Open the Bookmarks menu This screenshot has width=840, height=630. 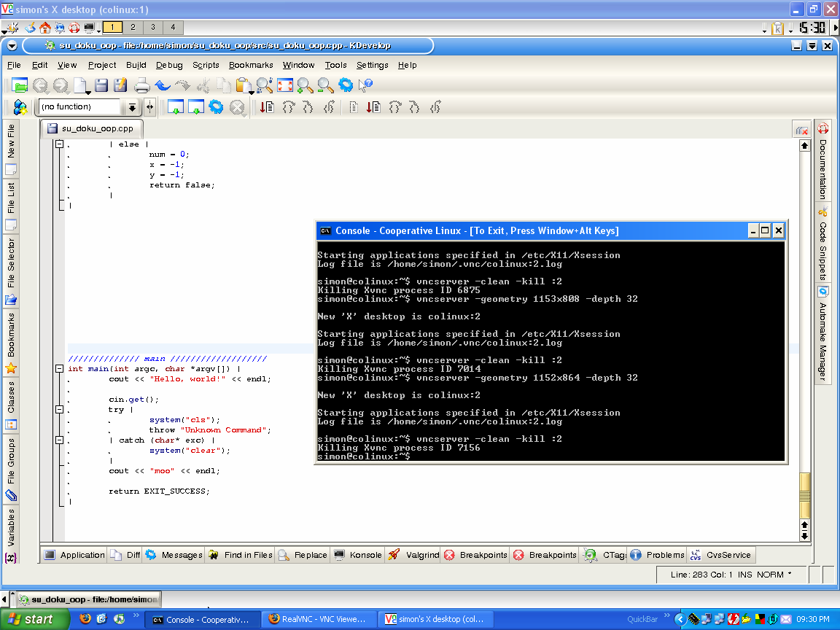(251, 65)
